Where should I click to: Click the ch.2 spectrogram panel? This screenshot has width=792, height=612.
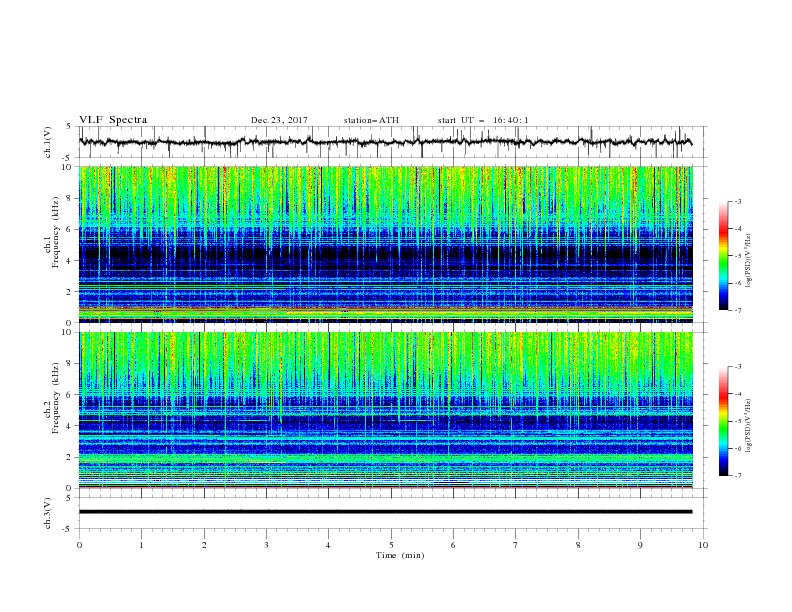point(385,410)
